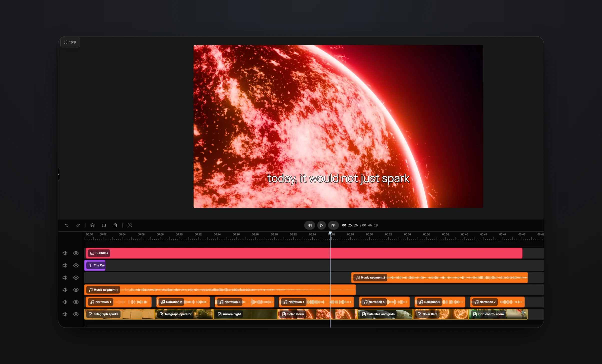This screenshot has width=602, height=364.
Task: Select the Narration 6 audio clip
Action: coord(440,302)
